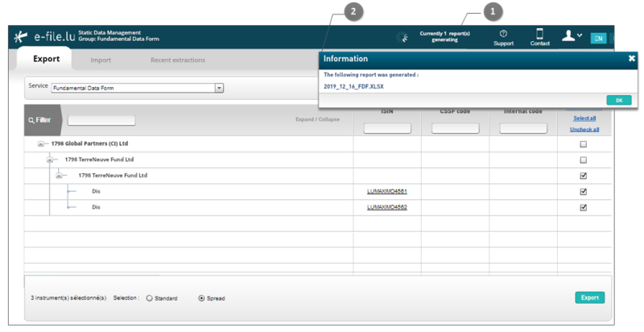
Task: Collapse the first 1798 TerreNeuve Fund Ltd node
Action: (51, 160)
